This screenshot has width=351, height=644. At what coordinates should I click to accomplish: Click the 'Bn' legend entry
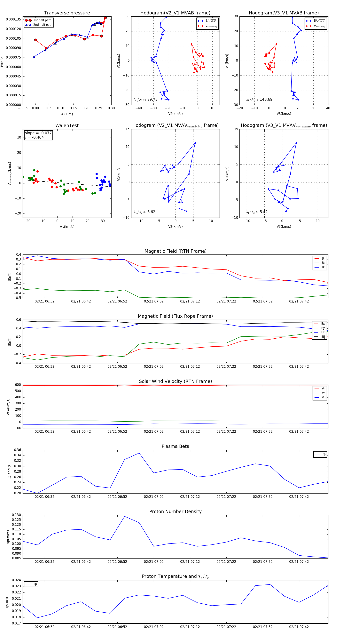pos(320,267)
